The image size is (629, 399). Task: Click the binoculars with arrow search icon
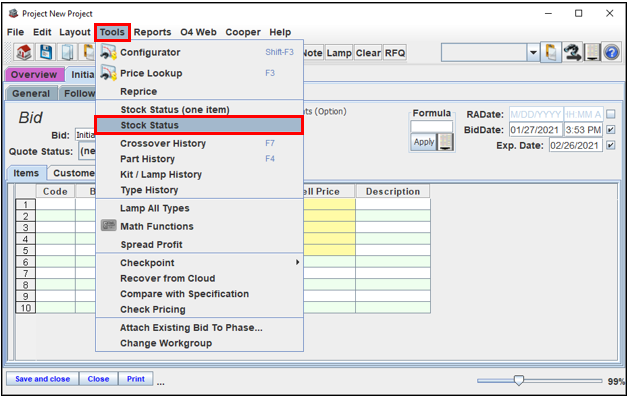click(572, 53)
